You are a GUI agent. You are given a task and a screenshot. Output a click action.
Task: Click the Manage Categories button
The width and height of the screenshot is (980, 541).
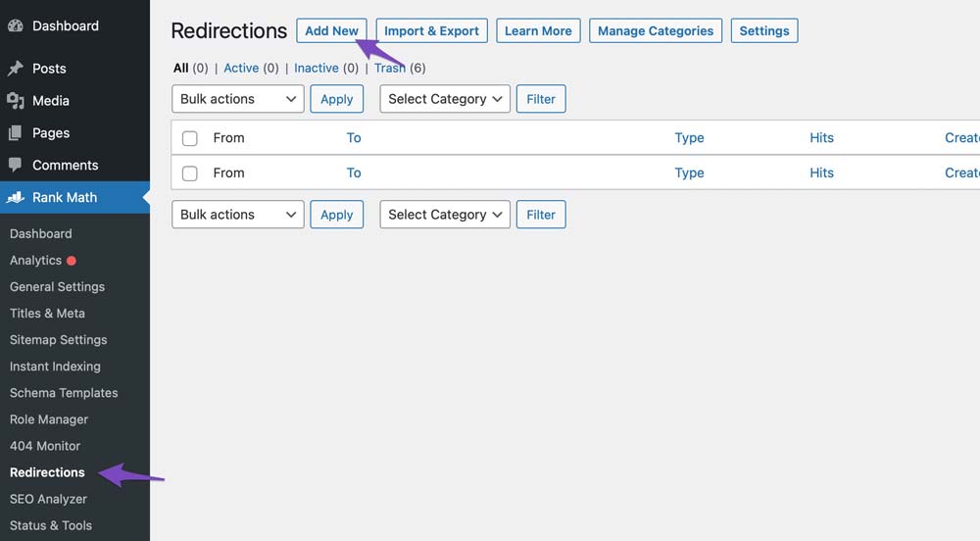(x=656, y=30)
